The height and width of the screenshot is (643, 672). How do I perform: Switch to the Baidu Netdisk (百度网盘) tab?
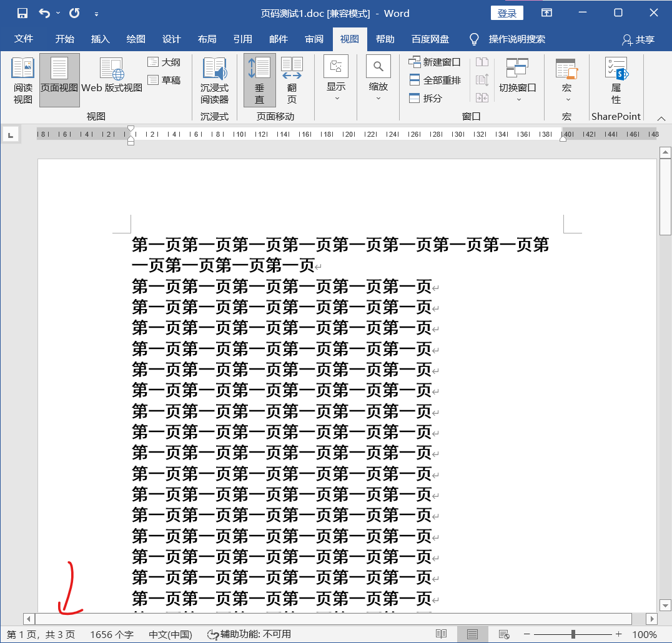click(430, 39)
